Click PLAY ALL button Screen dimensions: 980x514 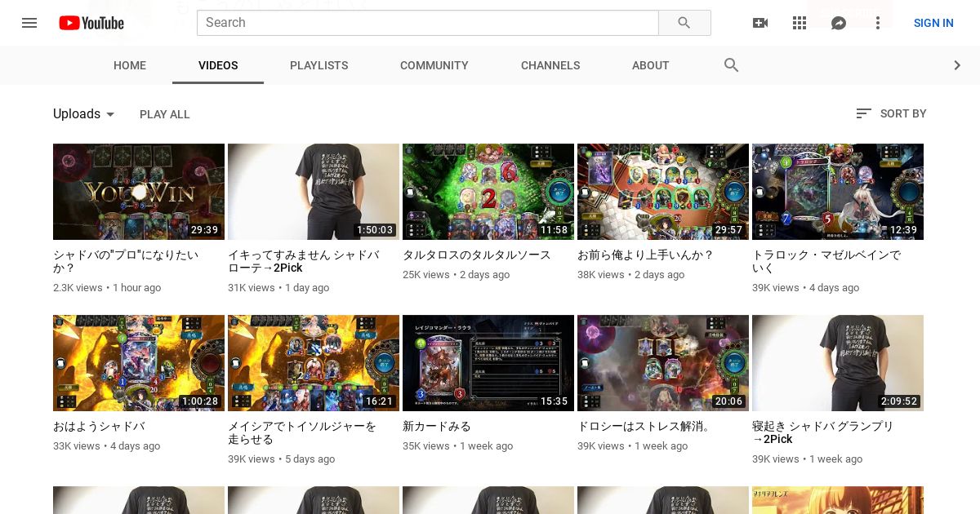pyautogui.click(x=165, y=114)
